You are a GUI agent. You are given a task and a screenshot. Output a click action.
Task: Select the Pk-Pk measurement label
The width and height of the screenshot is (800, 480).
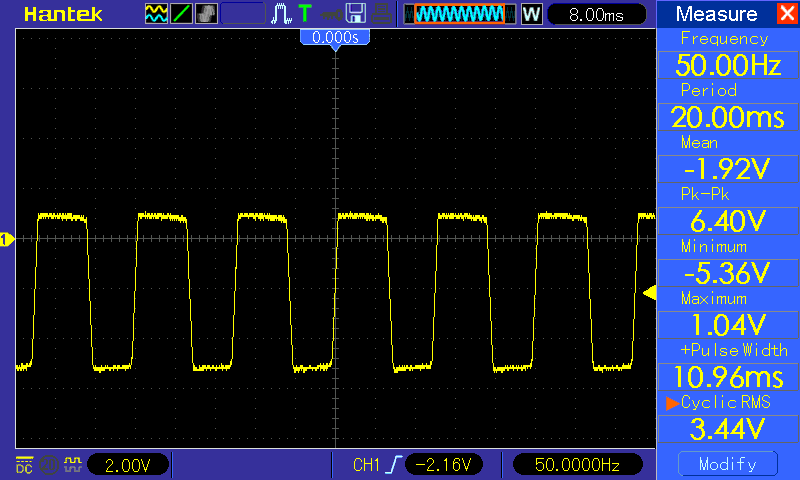(705, 194)
